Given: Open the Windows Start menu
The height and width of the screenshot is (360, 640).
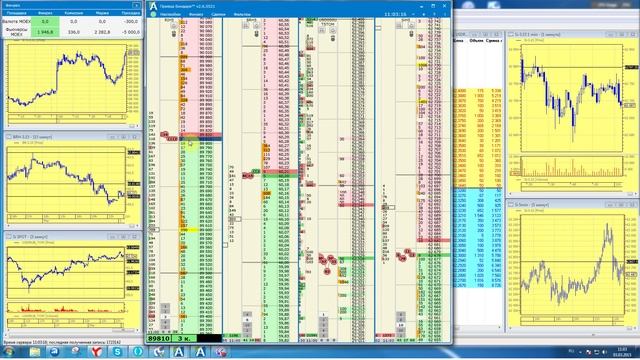Looking at the screenshot, I should pyautogui.click(x=9, y=351).
